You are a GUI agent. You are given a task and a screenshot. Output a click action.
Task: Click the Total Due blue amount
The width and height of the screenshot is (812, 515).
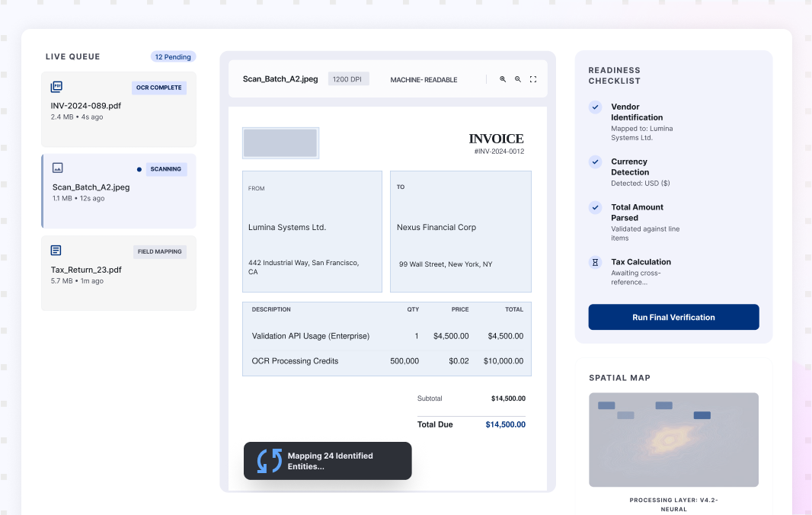[x=506, y=424]
